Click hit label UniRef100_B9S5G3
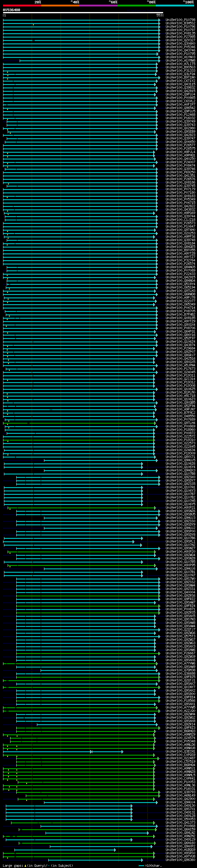 [180, 67]
